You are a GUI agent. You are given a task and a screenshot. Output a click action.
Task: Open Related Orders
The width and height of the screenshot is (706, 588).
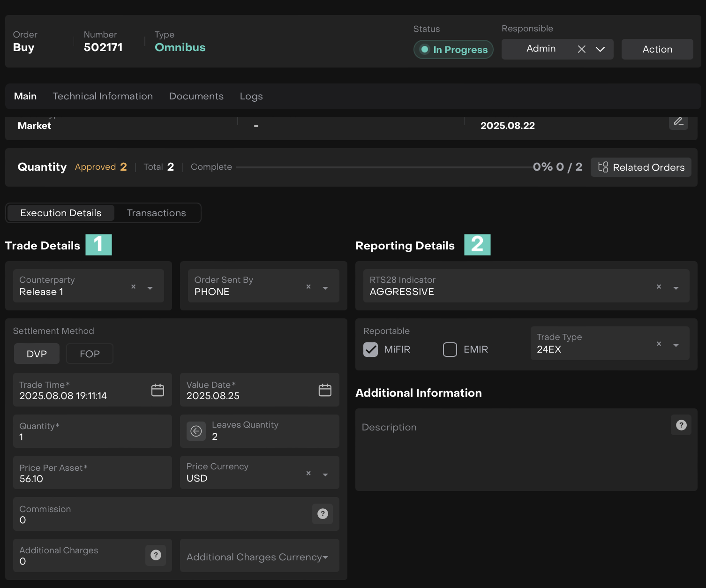point(641,167)
